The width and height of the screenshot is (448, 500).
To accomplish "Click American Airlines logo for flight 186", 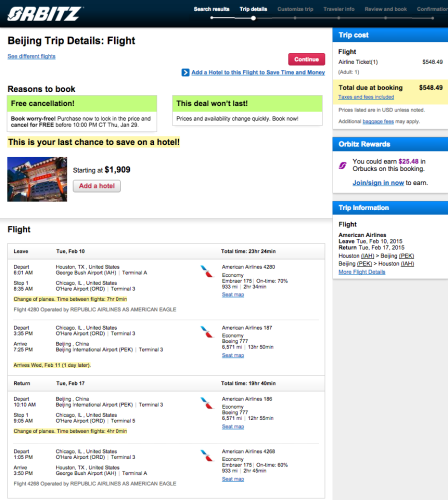I will tap(207, 403).
